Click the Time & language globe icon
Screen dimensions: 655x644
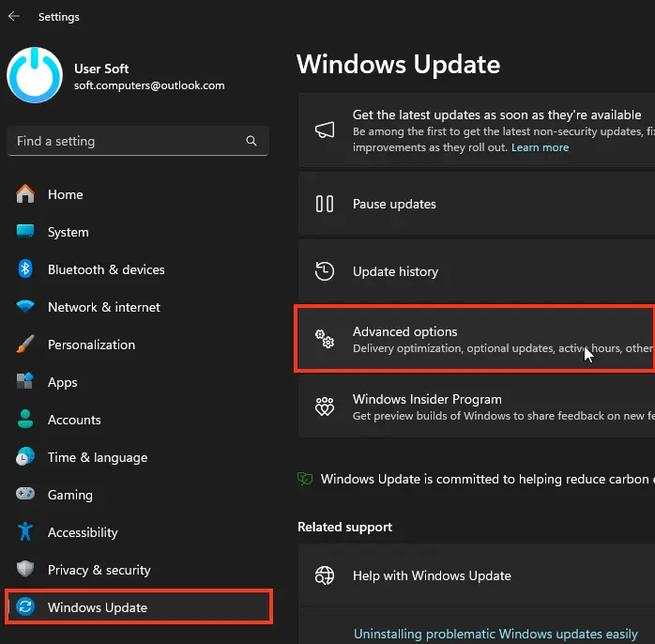click(x=25, y=457)
